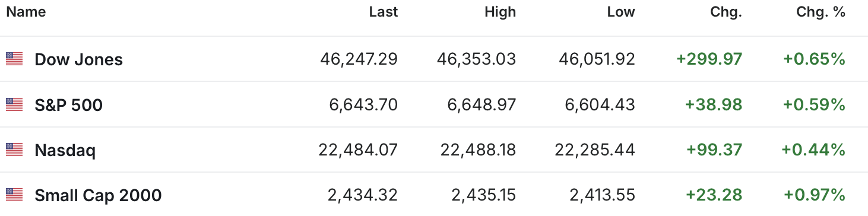Click the US flag icon beside Dow Jones
Screen dimensions: 868x216
(14, 59)
